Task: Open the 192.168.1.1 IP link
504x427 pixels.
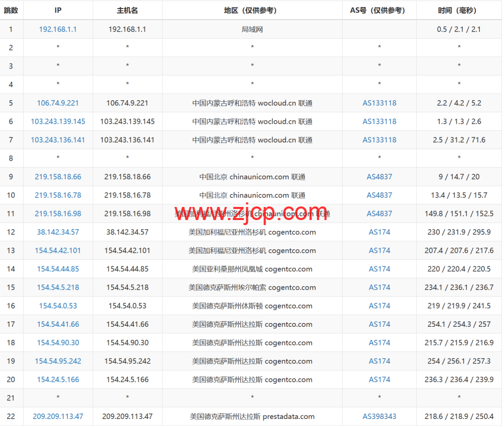Action: [x=58, y=29]
